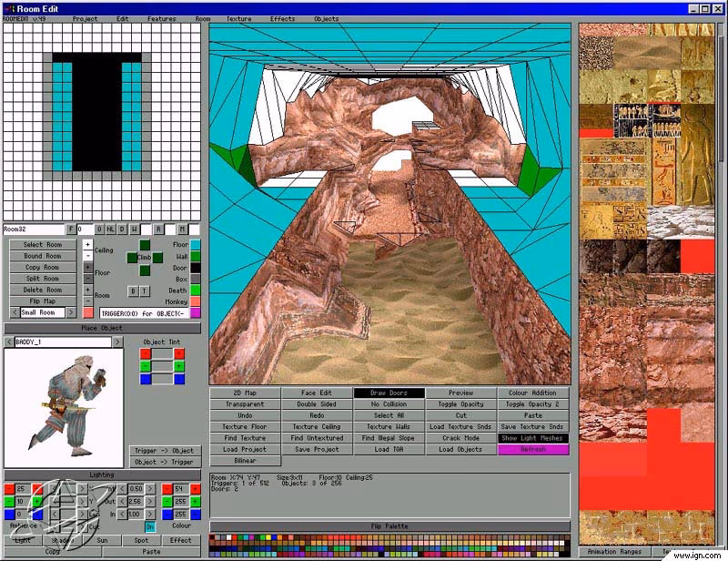Viewport: 728px width, 561px height.
Task: Toggle the No Collision option
Action: click(389, 404)
